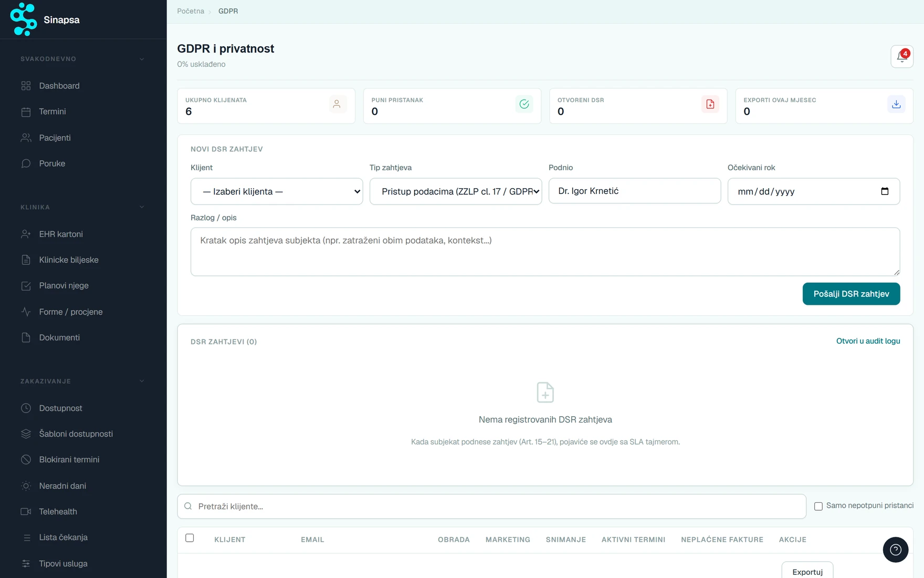
Task: Open the Otvori u audit logu link
Action: tap(868, 341)
